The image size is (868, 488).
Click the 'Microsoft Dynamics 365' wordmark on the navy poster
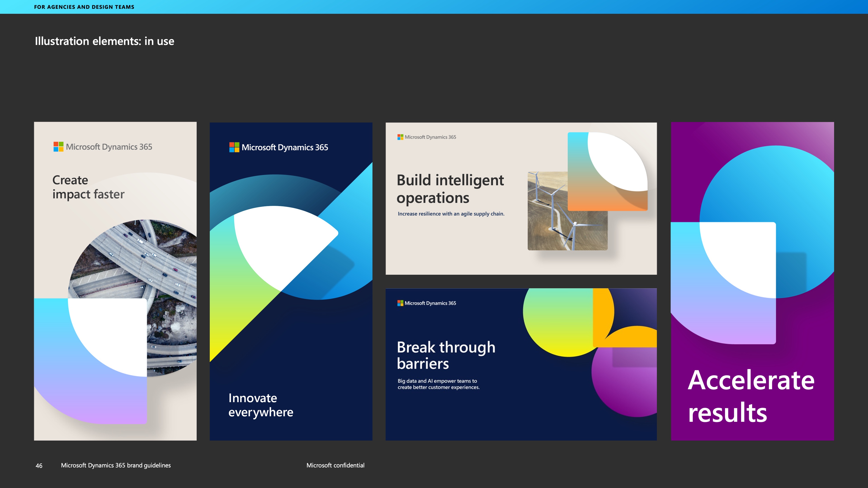(x=285, y=148)
